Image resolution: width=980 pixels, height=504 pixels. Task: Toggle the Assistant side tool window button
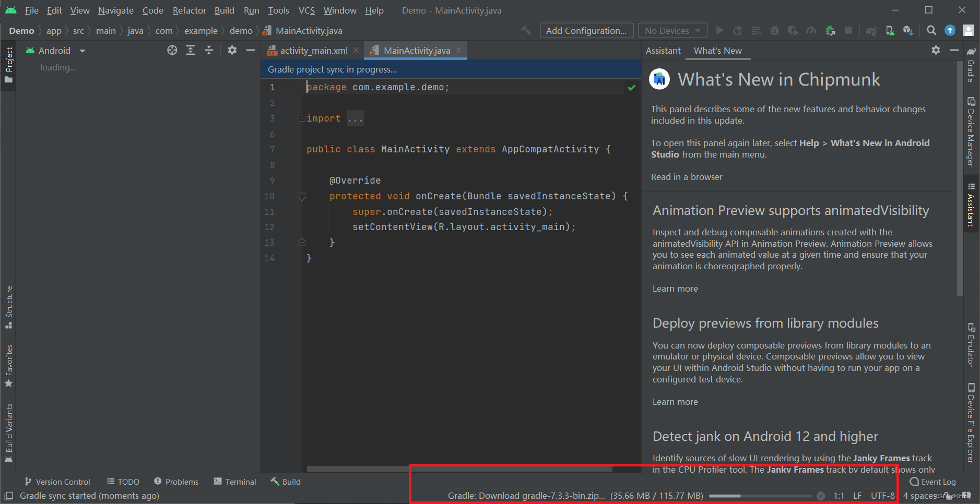point(971,205)
